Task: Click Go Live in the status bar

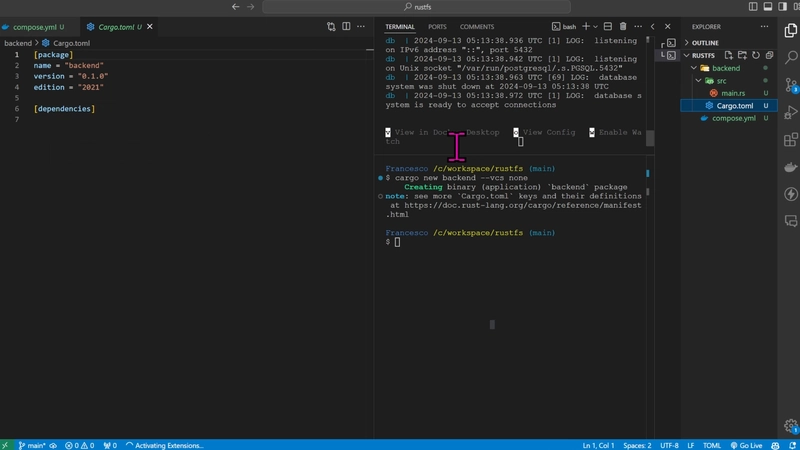Action: tap(746, 445)
